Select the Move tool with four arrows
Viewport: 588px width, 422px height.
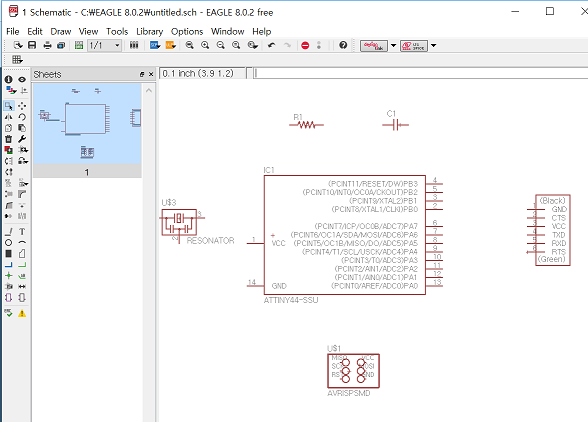[x=22, y=106]
